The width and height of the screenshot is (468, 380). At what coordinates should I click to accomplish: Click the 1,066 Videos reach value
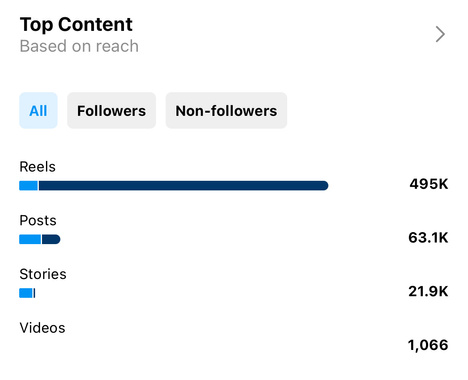pyautogui.click(x=428, y=345)
